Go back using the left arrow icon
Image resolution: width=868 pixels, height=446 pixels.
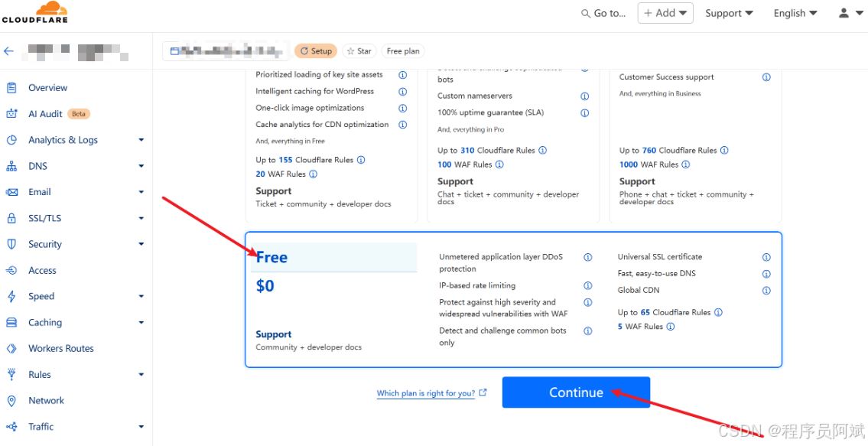[8, 51]
